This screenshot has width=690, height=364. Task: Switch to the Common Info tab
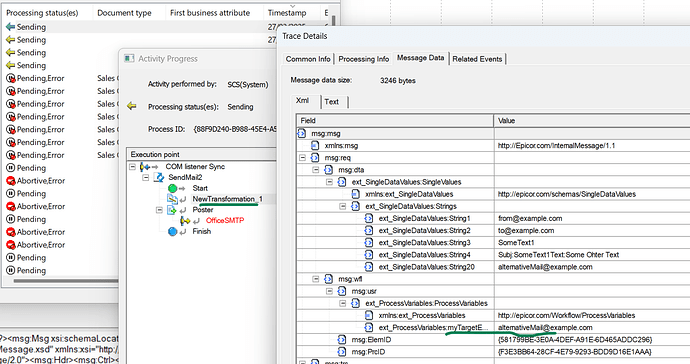tap(308, 59)
